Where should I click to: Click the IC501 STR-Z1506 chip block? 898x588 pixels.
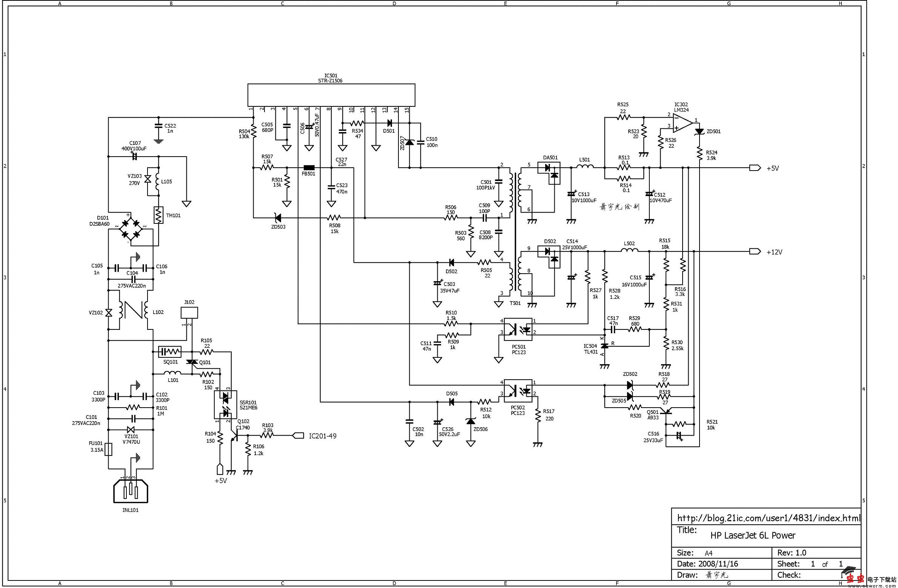pos(331,95)
